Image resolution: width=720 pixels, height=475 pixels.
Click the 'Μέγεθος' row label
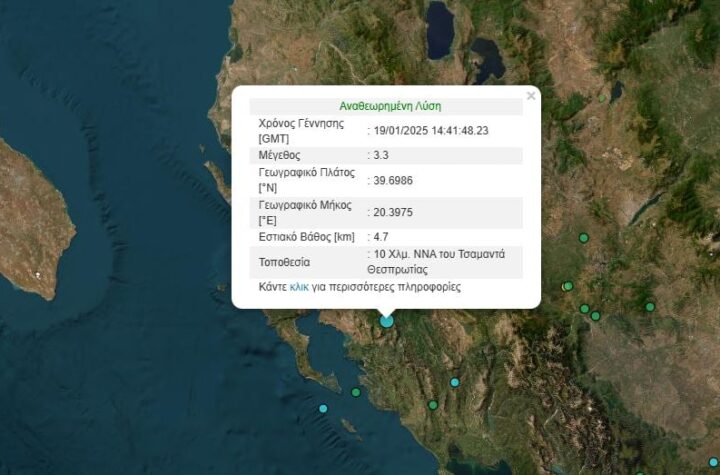click(279, 156)
